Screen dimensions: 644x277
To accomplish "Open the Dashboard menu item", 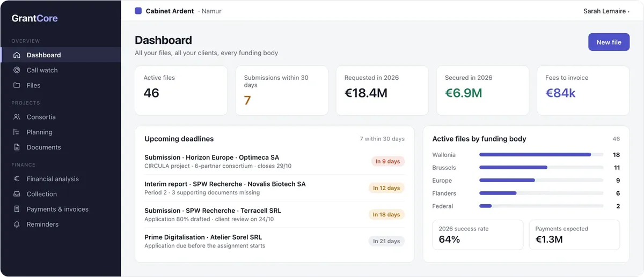I will 61,55.
